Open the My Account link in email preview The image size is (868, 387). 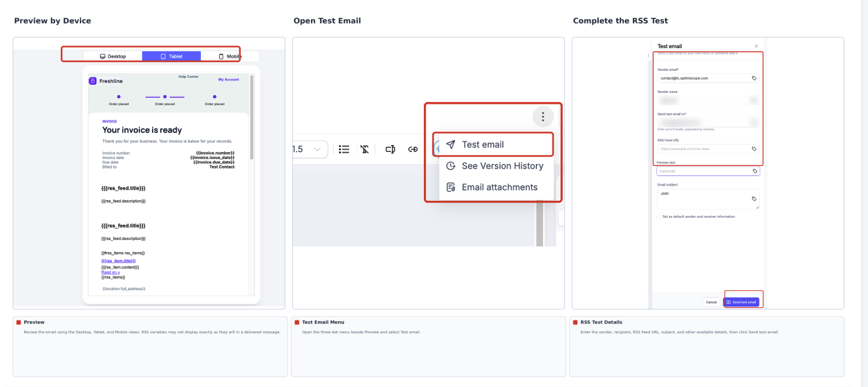tap(229, 80)
